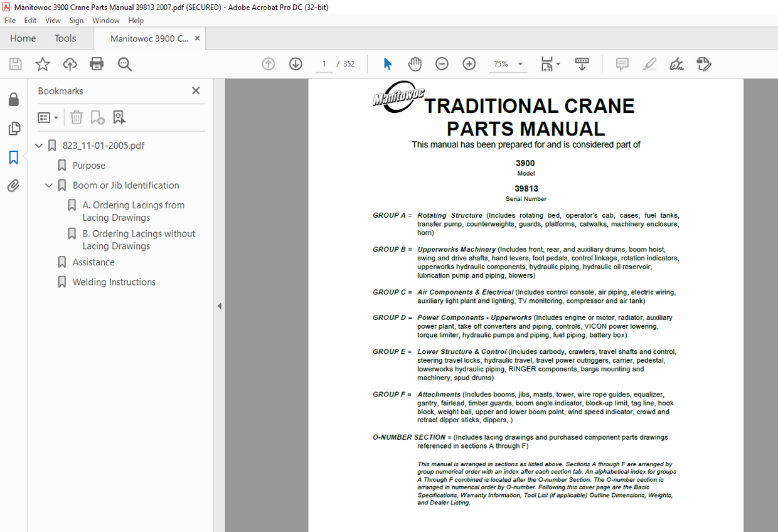The width and height of the screenshot is (778, 532).
Task: Switch to the Tools tab
Action: point(65,38)
